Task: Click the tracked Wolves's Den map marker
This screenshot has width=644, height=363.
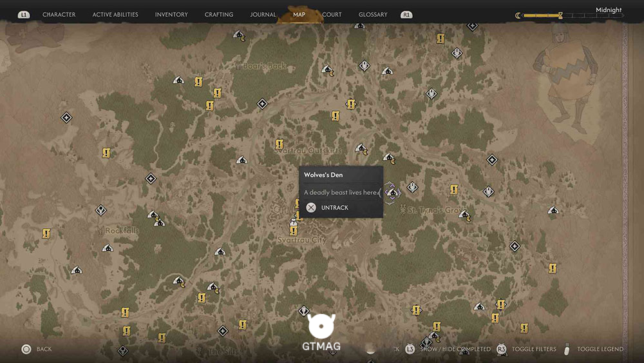Action: click(x=393, y=192)
